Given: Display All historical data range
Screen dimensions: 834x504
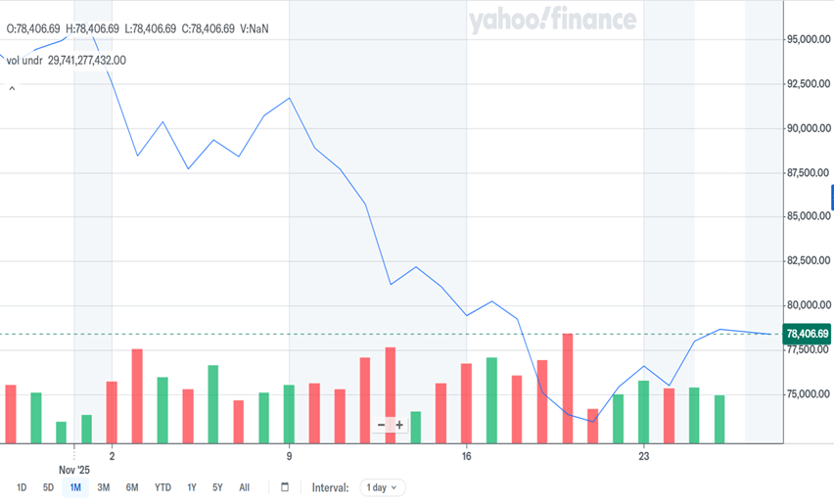Looking at the screenshot, I should [244, 487].
